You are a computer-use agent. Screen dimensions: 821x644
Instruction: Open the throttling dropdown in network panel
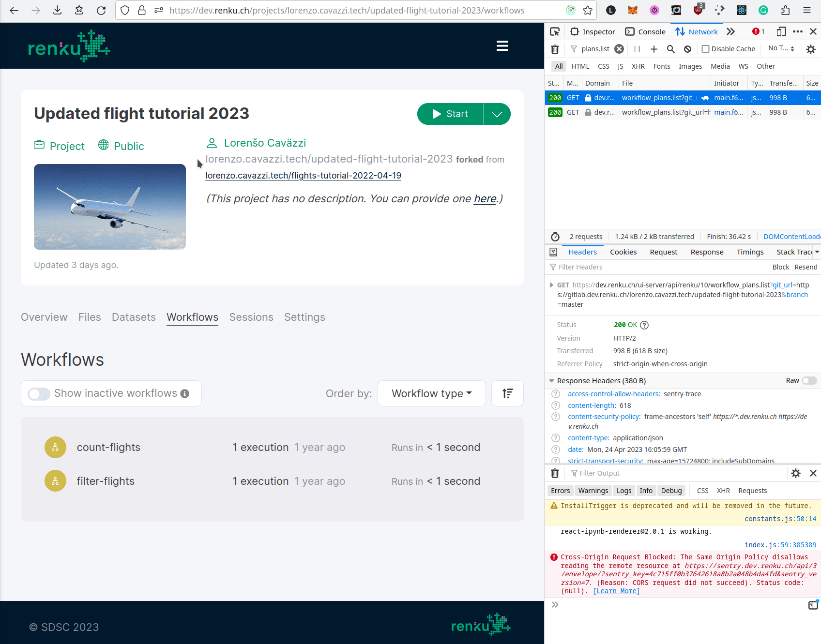pos(780,48)
